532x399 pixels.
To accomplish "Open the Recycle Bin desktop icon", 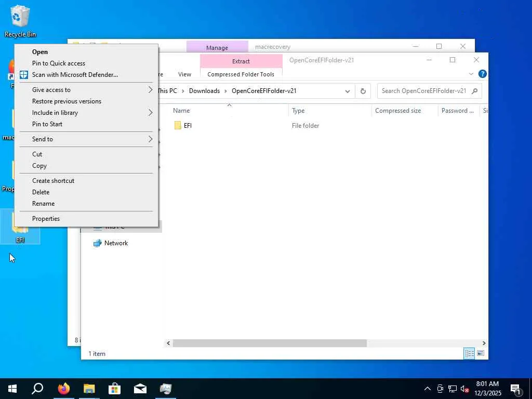I will [x=20, y=21].
